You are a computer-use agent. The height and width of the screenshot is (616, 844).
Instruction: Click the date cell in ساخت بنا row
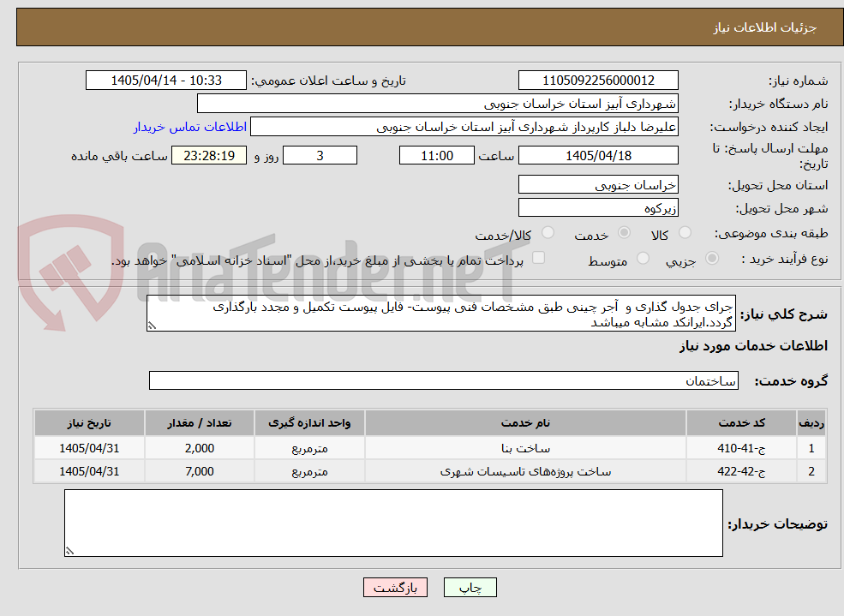(89, 447)
